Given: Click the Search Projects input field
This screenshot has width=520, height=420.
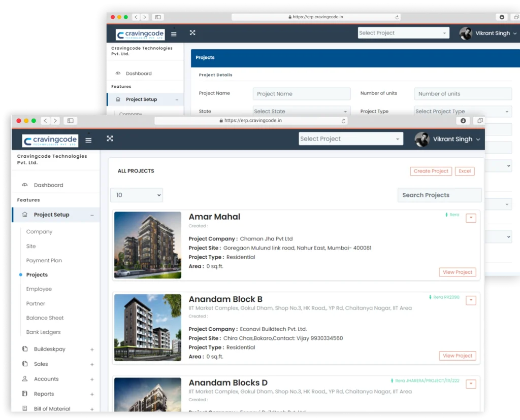Looking at the screenshot, I should pyautogui.click(x=439, y=195).
